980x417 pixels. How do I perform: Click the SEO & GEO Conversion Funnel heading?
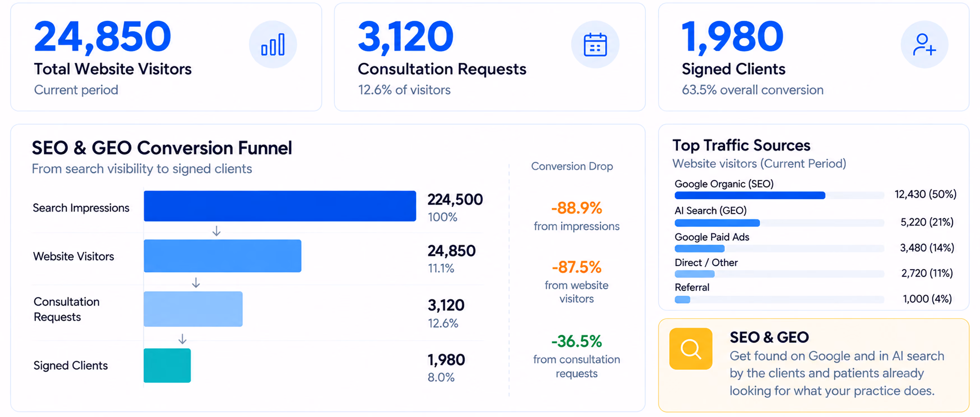[x=162, y=148]
